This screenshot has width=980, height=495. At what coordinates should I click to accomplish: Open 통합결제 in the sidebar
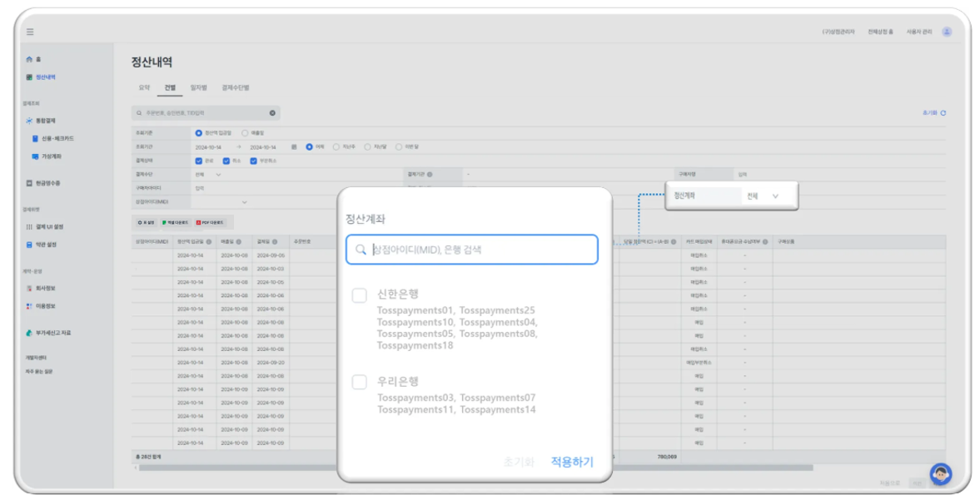pos(47,121)
